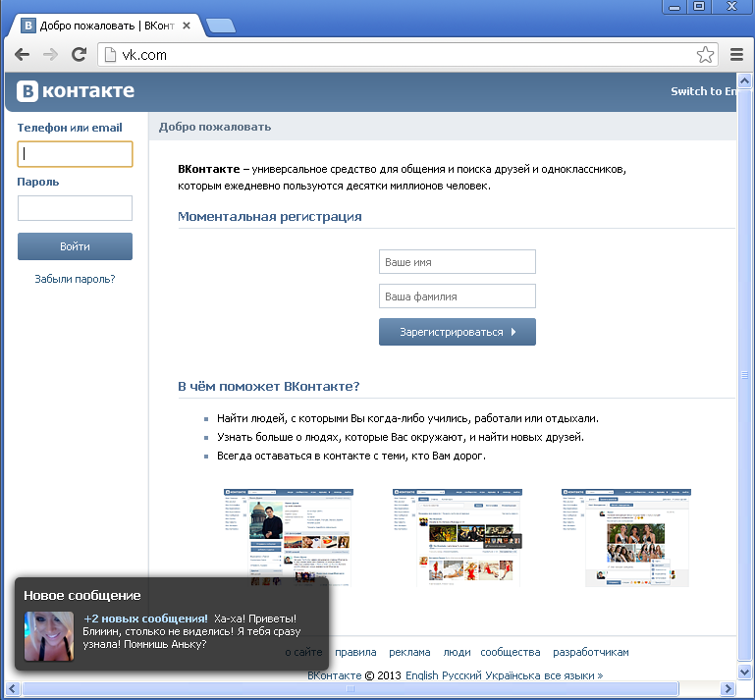Switch language via 'English' footer link

[422, 675]
